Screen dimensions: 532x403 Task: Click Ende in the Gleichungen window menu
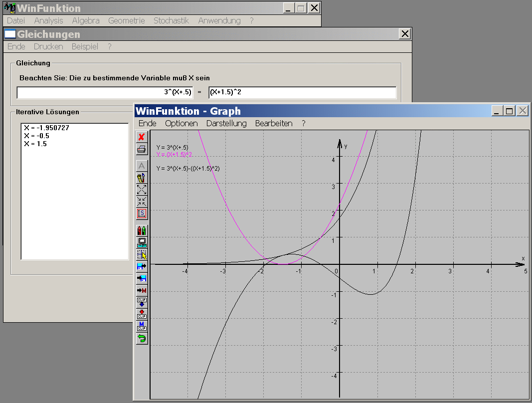click(16, 46)
